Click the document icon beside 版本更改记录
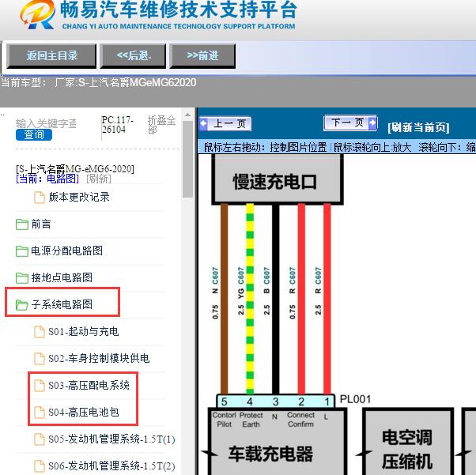 pyautogui.click(x=40, y=198)
